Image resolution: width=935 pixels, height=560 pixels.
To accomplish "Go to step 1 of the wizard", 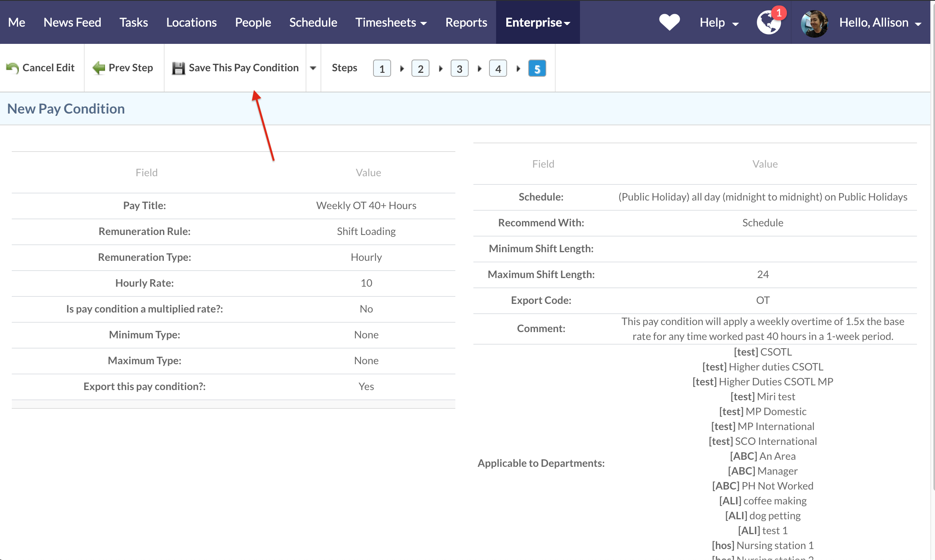I will (382, 69).
